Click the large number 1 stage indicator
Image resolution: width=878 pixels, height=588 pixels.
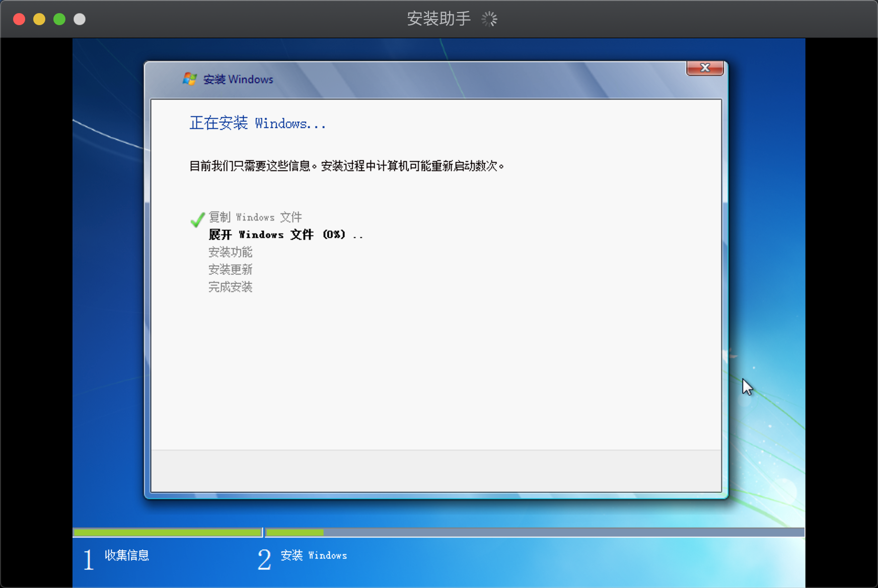tap(89, 559)
